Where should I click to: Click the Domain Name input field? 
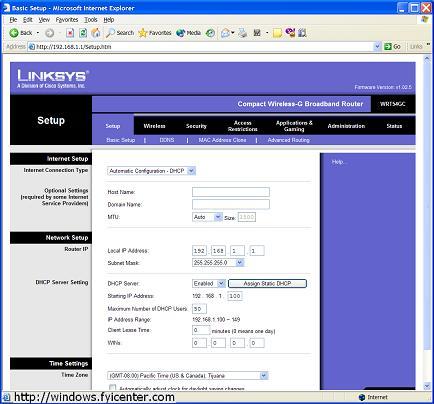[x=231, y=204]
